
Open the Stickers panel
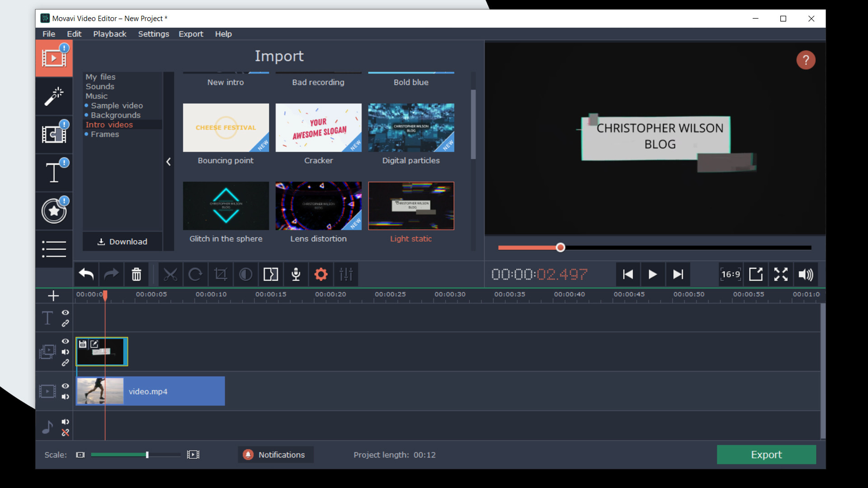pyautogui.click(x=54, y=211)
